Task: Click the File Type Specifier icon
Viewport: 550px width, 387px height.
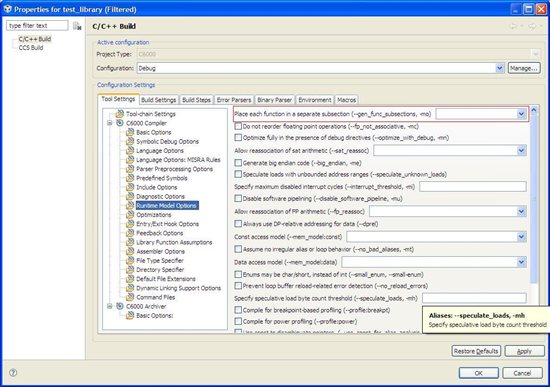Action: click(130, 260)
